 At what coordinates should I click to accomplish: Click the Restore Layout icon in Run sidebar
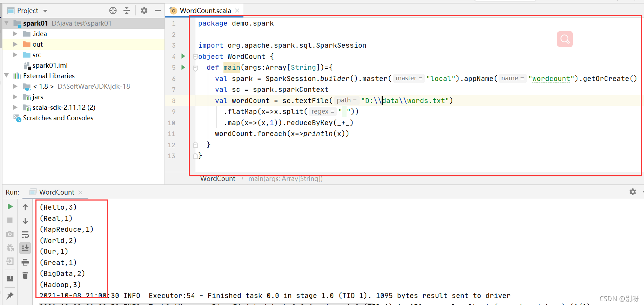point(10,279)
